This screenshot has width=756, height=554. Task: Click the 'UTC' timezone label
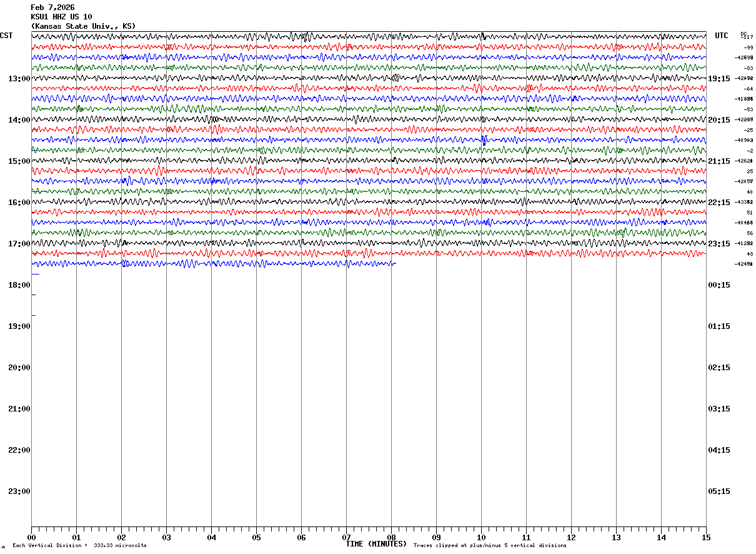coord(722,36)
